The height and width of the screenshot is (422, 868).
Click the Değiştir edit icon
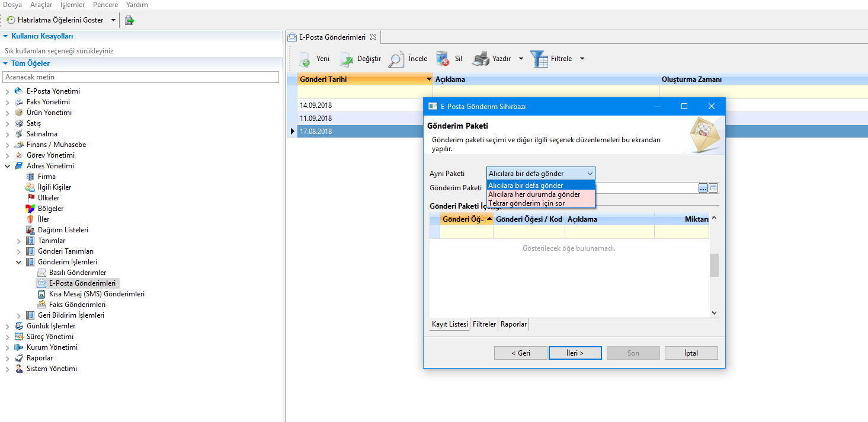(347, 59)
